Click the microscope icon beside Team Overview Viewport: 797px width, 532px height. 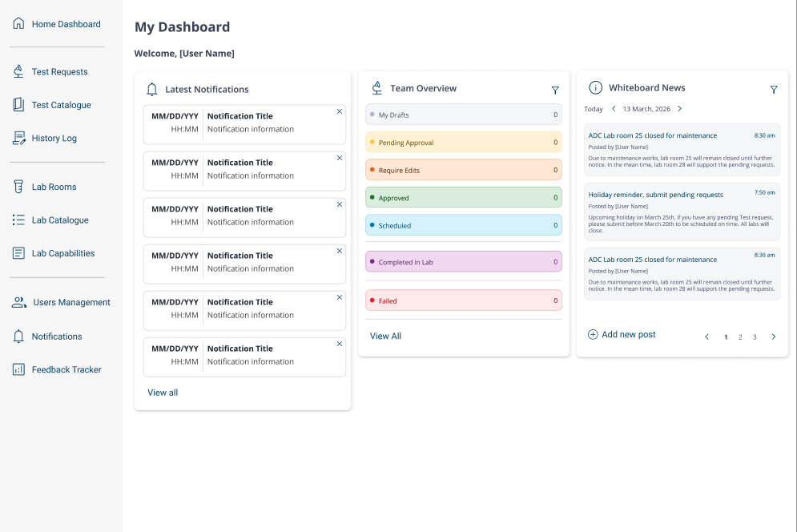coord(376,88)
